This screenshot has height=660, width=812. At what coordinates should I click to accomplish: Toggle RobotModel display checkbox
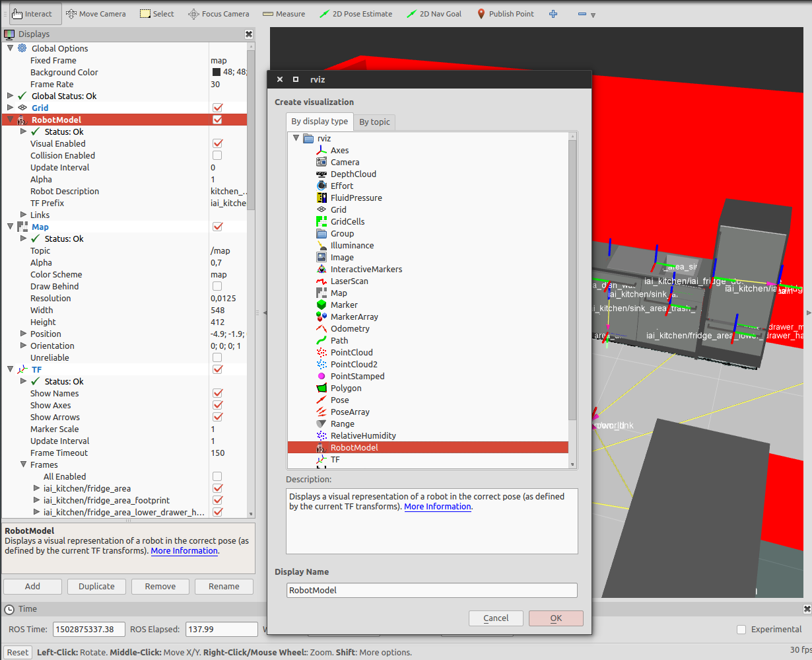pyautogui.click(x=218, y=120)
